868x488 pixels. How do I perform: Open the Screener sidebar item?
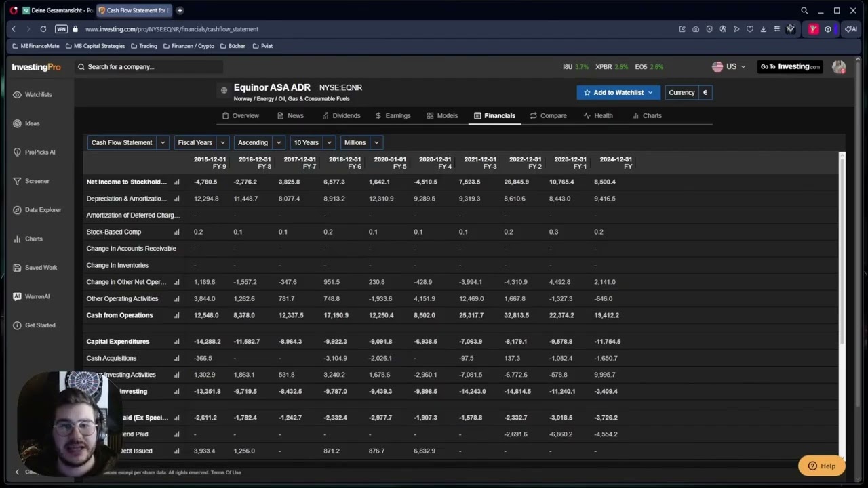(31, 181)
